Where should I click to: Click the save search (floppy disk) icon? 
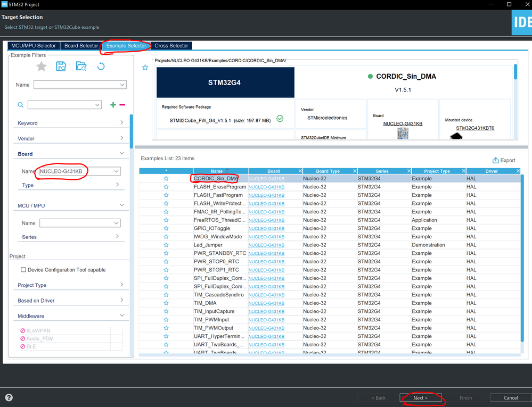[61, 67]
